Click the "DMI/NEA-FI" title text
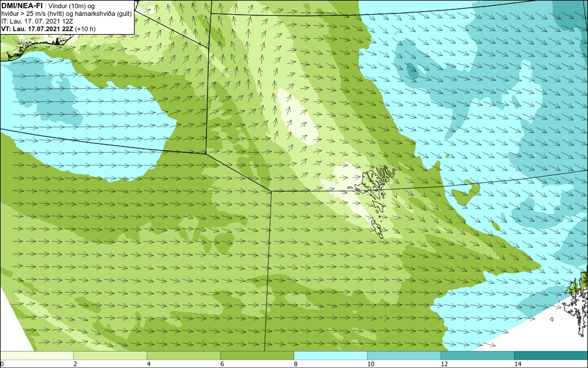 point(22,6)
